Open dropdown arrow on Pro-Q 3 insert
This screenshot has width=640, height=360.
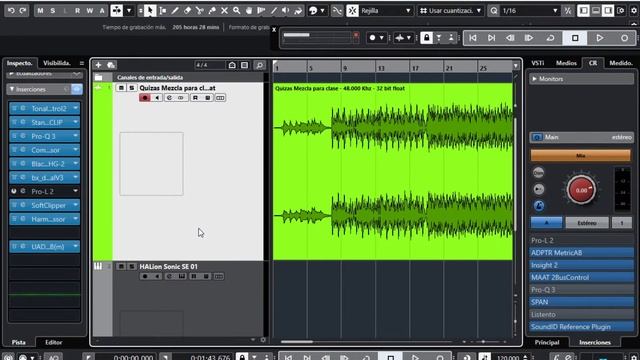coord(76,136)
